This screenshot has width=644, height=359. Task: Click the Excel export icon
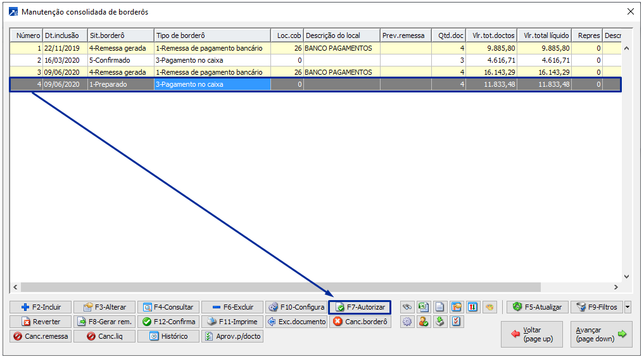tap(424, 307)
